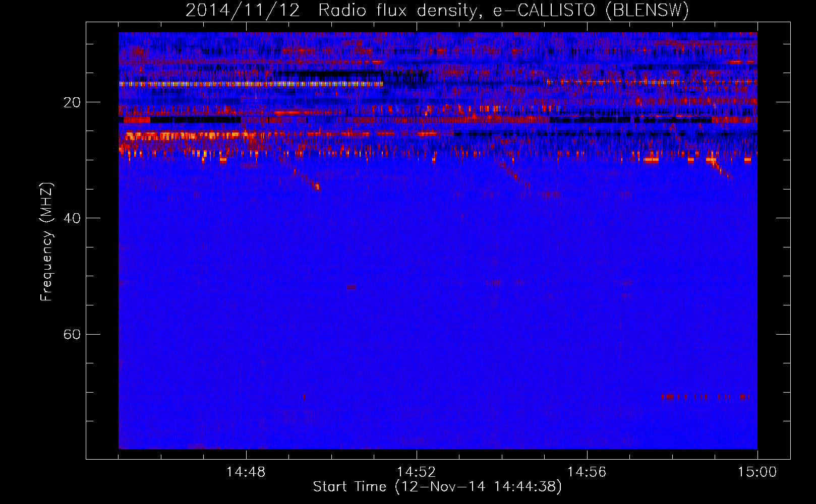Click the 15:00 time tick label
The width and height of the screenshot is (816, 504).
point(757,472)
